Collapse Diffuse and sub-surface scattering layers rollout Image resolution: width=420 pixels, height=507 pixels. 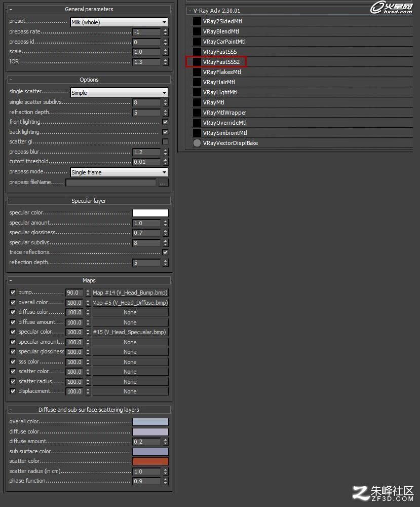[89, 410]
